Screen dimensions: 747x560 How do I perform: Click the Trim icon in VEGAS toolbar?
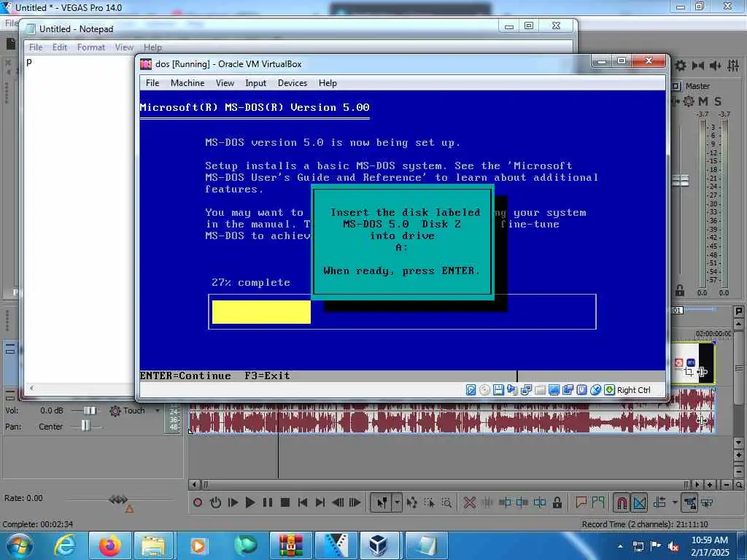(487, 502)
